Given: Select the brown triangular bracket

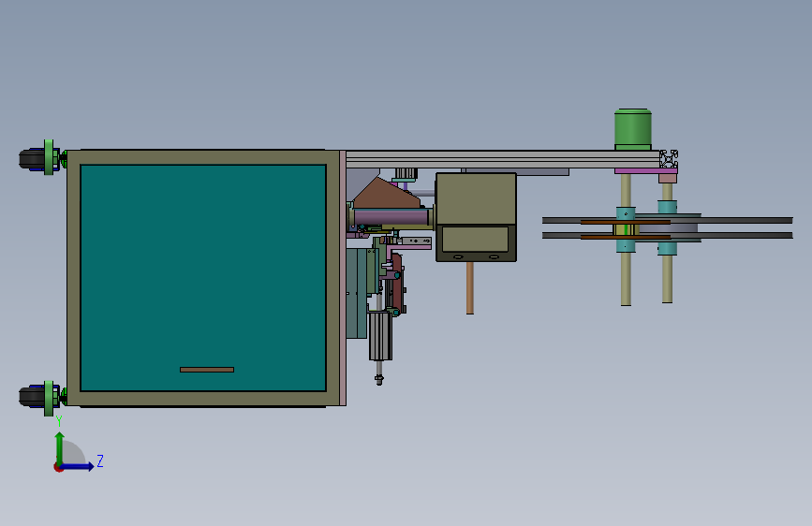Looking at the screenshot, I should 386,193.
